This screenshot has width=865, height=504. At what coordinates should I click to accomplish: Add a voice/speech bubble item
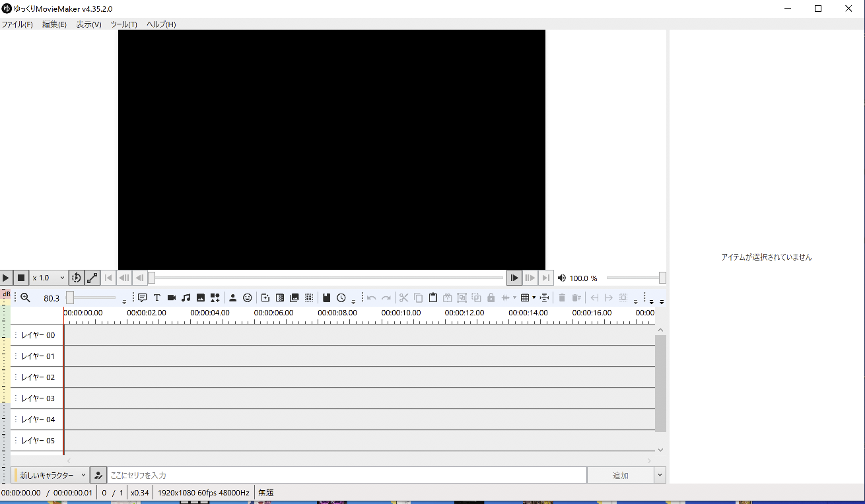pos(142,298)
